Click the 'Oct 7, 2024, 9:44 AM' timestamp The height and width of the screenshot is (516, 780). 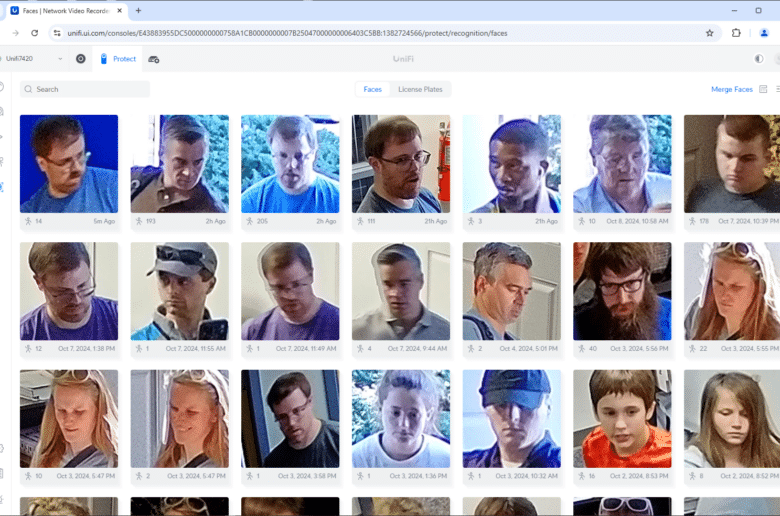click(x=417, y=348)
